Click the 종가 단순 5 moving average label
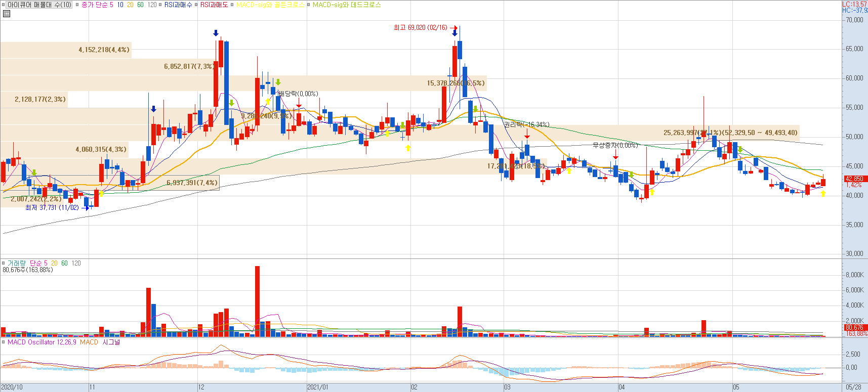Viewport: 868px width, 392px height. 97,5
